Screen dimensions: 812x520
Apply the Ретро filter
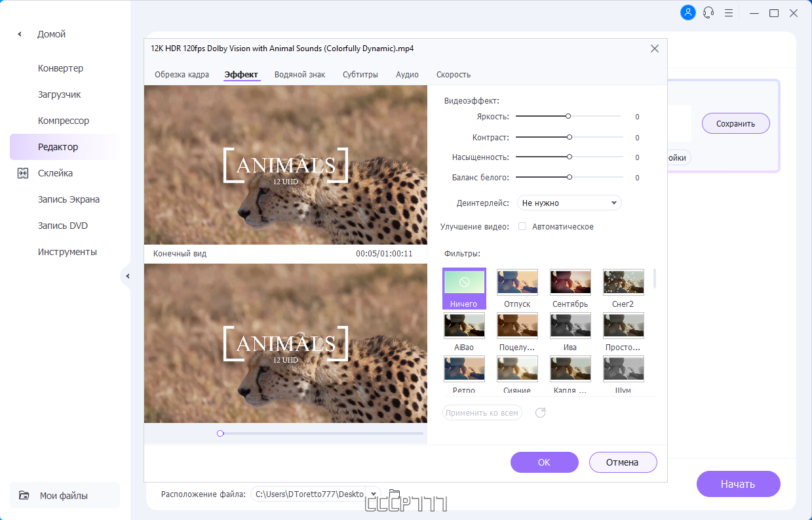click(x=464, y=374)
